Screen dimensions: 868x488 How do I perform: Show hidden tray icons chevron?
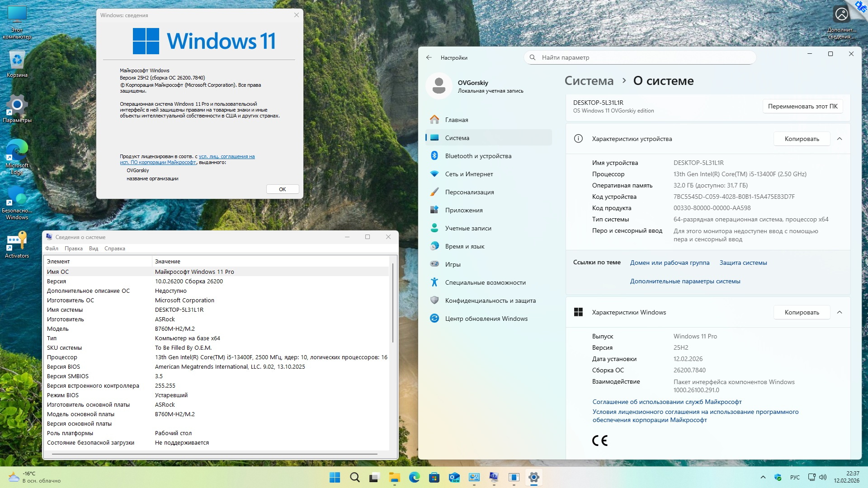tap(763, 477)
